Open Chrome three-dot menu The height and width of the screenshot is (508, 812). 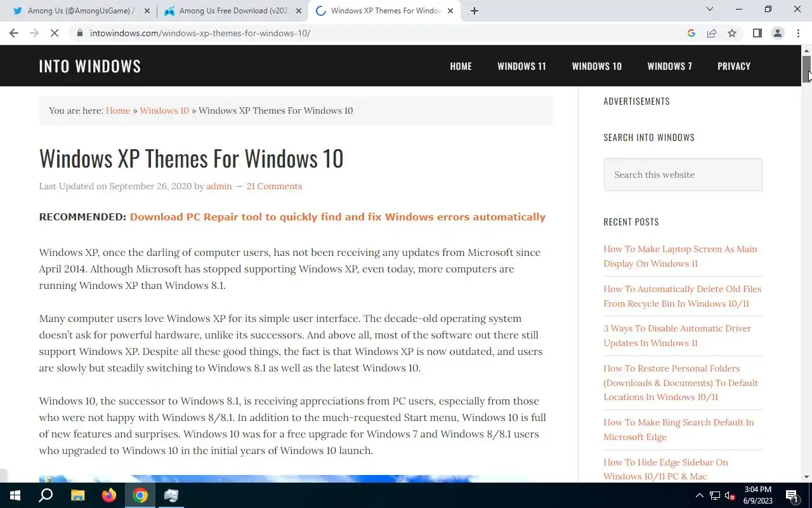(798, 33)
